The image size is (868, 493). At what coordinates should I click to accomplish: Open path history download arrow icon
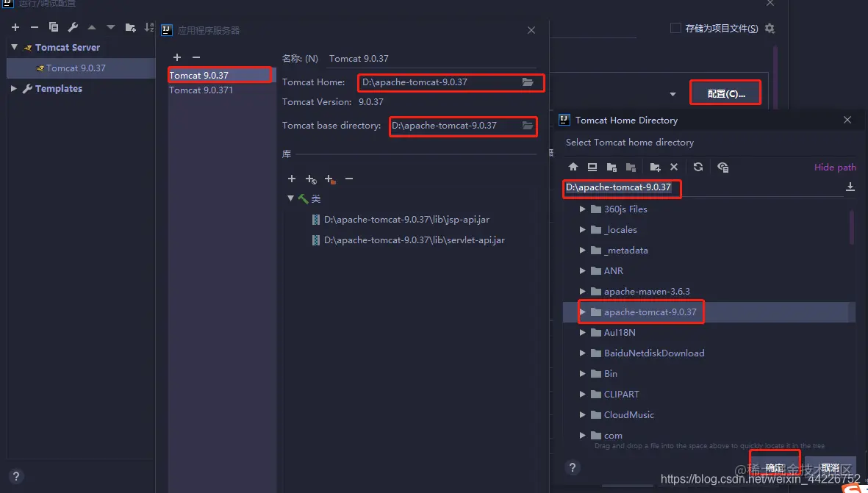(x=850, y=187)
